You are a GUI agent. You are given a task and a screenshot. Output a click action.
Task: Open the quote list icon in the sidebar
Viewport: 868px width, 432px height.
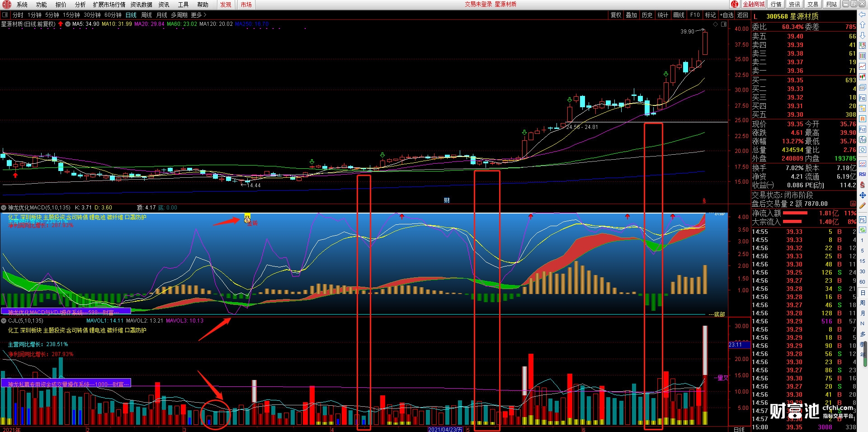click(x=863, y=46)
